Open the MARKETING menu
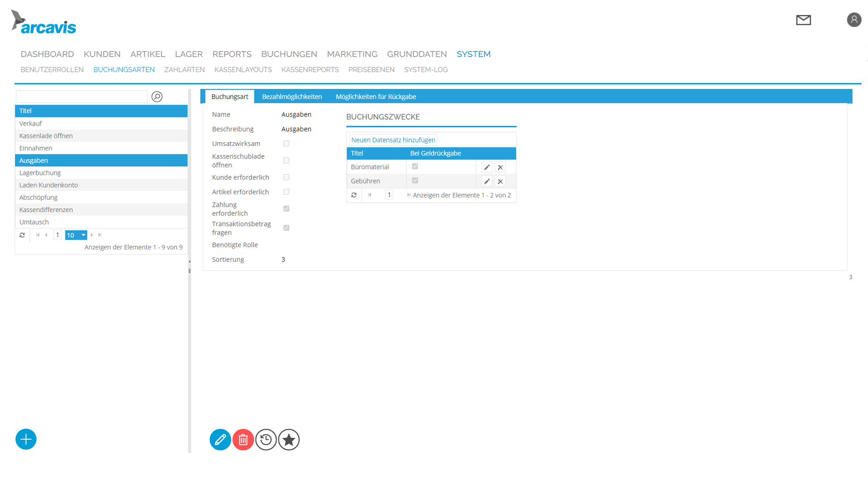Screen dimensions: 868x488 click(x=352, y=54)
